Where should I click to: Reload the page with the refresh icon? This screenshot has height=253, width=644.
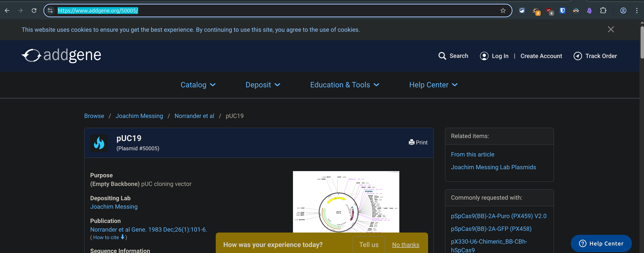coord(34,11)
